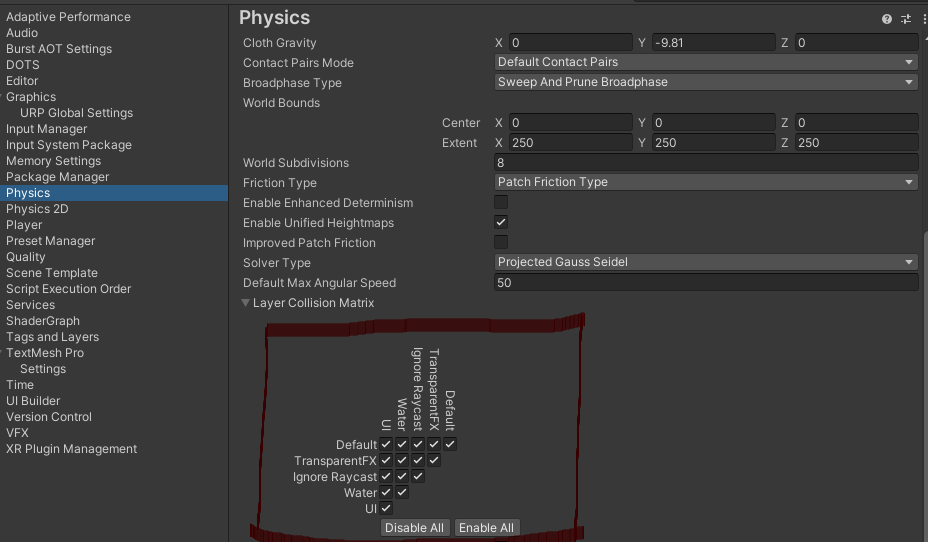
Task: Select Adaptive Performance settings
Action: [x=68, y=17]
